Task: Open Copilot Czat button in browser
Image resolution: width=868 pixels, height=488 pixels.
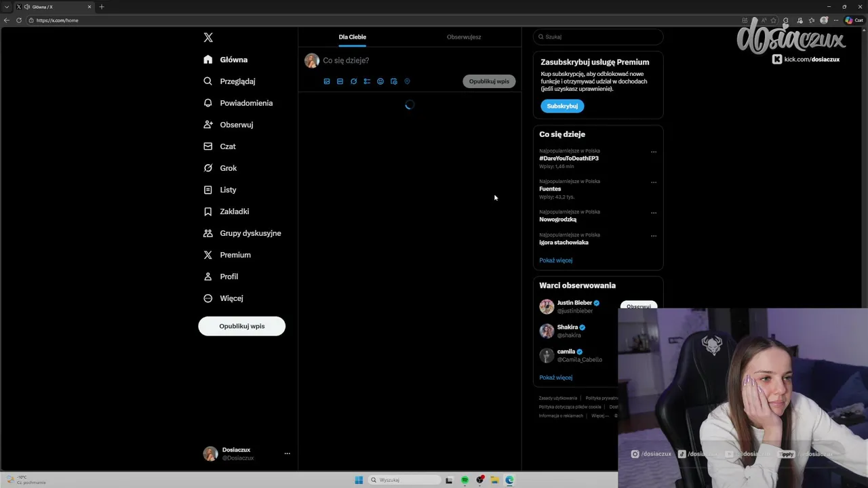Action: [x=854, y=20]
